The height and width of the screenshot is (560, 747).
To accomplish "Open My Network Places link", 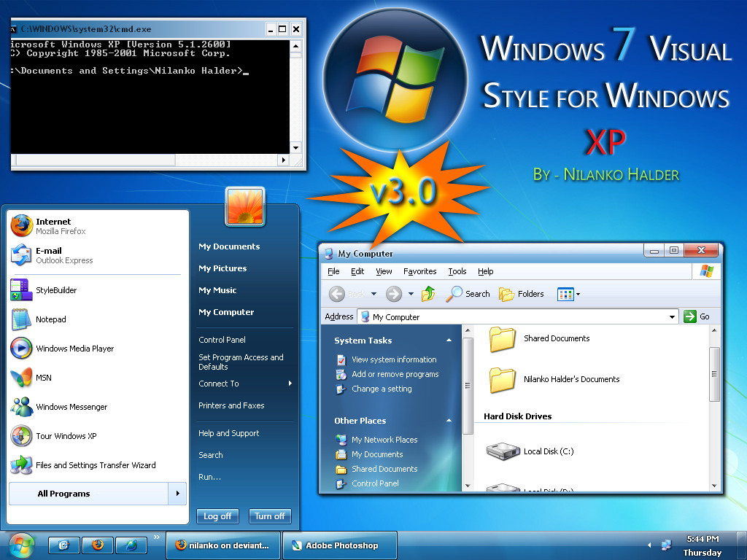I will pos(384,440).
